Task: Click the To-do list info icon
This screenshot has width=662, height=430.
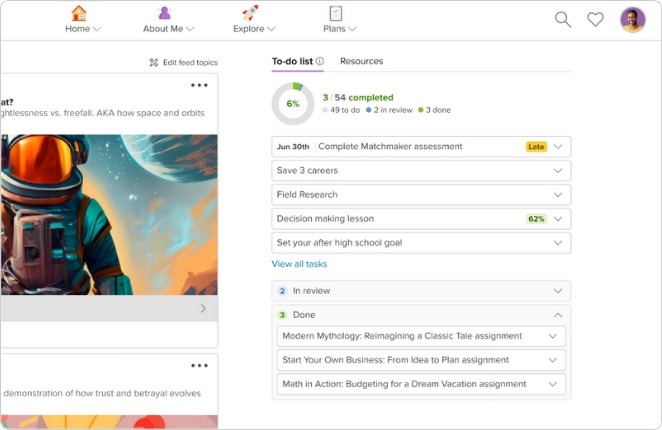Action: pos(320,62)
